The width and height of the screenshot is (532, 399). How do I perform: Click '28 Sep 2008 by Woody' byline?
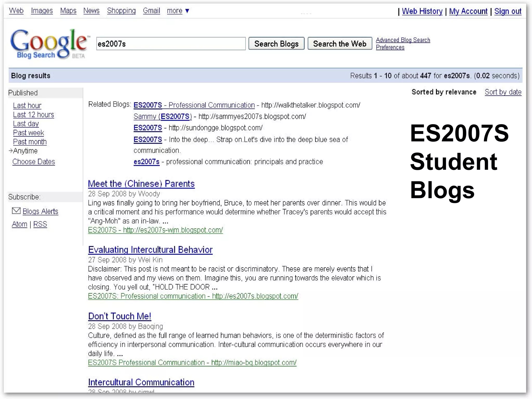click(124, 194)
